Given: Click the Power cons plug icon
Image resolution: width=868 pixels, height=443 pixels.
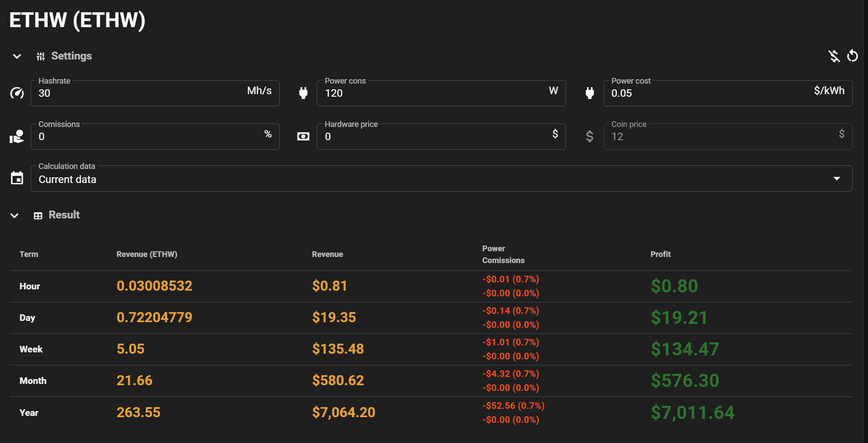Looking at the screenshot, I should click(x=303, y=93).
